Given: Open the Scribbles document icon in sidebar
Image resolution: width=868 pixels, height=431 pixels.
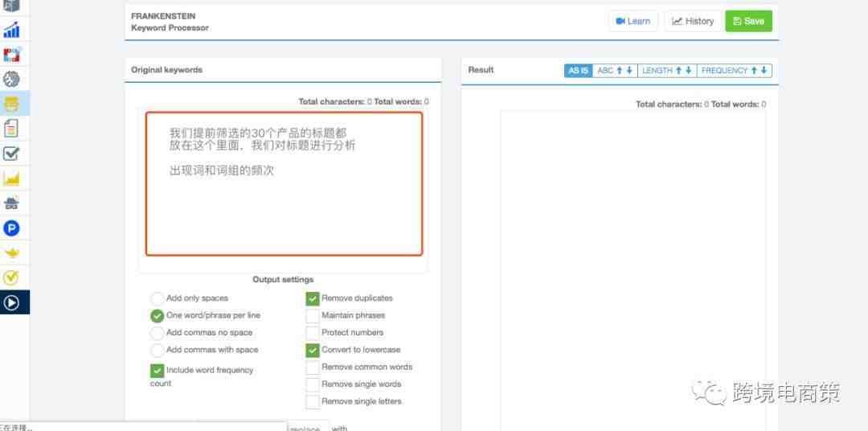Looking at the screenshot, I should click(11, 128).
